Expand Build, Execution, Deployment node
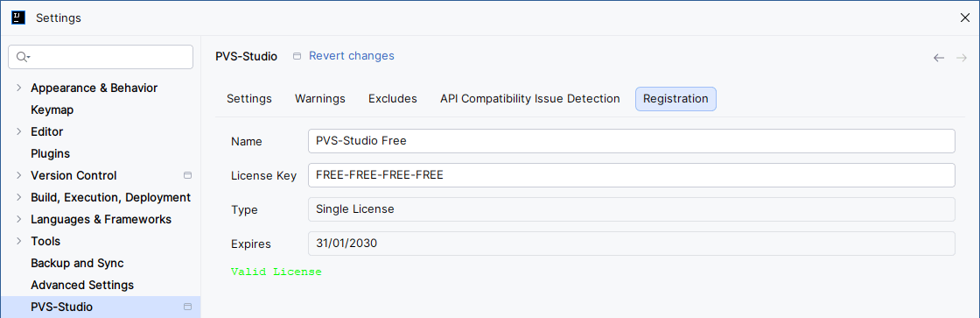 coord(18,197)
